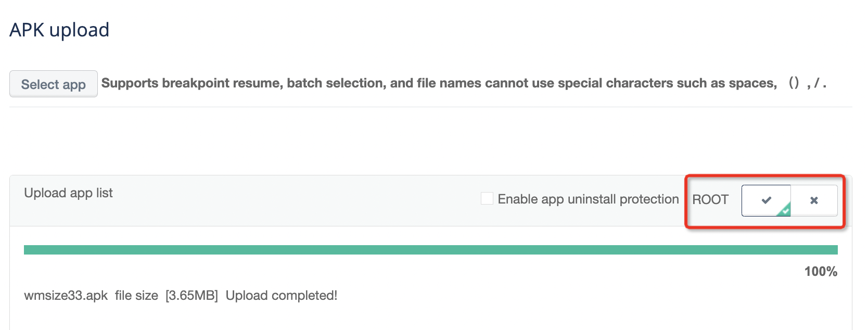Tick the Enable app uninstall protection checkbox

click(487, 198)
